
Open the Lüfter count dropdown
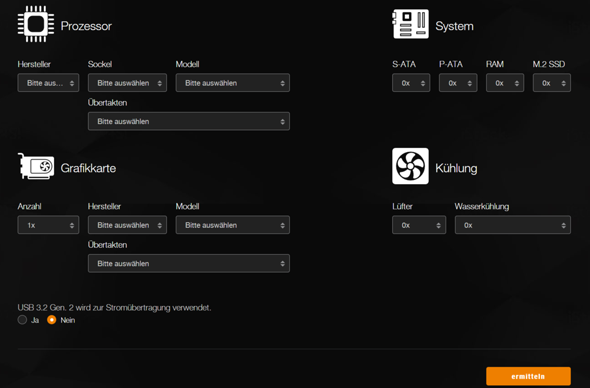[419, 225]
